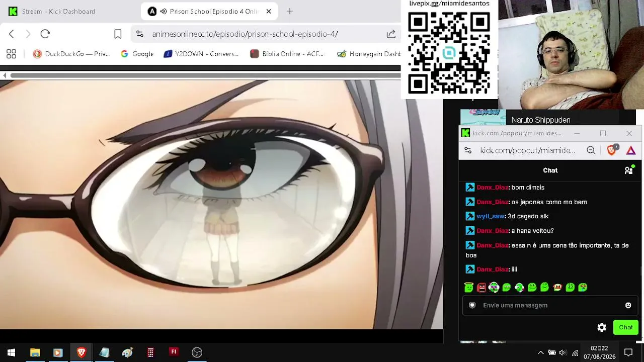
Task: Bookmark the current page
Action: 118,34
